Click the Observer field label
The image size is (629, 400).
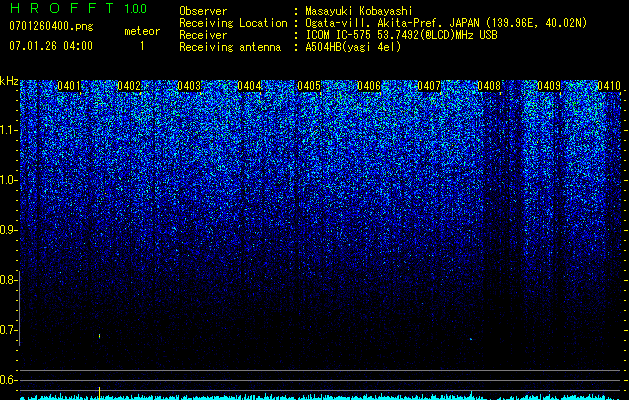(203, 11)
